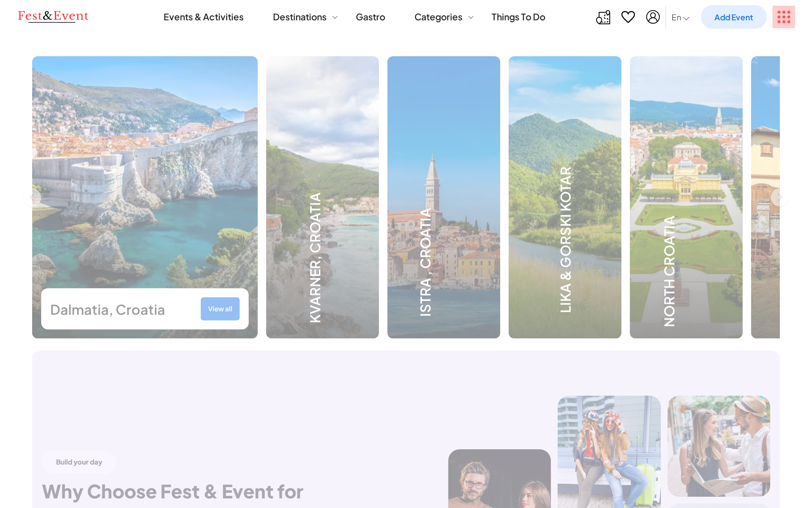812x508 pixels.
Task: Select the Istra, Croatia destination card
Action: coord(443,197)
